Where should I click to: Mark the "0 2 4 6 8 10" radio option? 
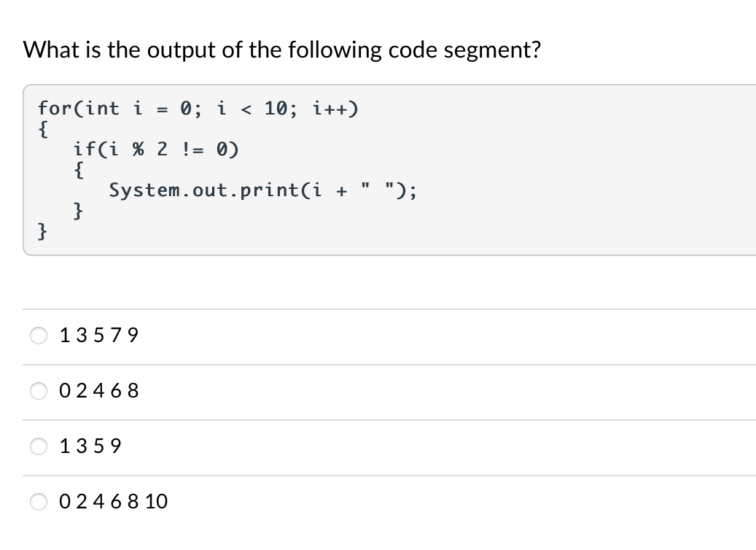pyautogui.click(x=39, y=501)
